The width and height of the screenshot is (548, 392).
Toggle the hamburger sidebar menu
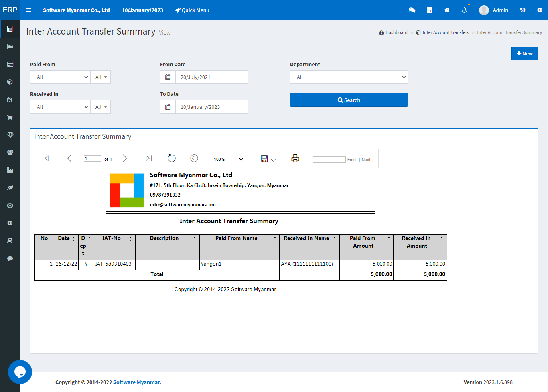[28, 10]
